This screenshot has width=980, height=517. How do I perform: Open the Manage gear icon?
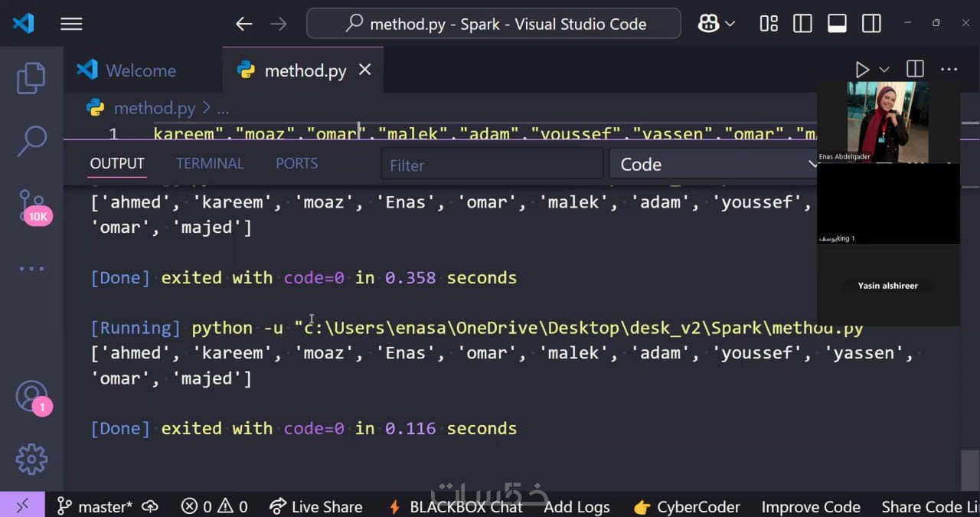tap(31, 459)
